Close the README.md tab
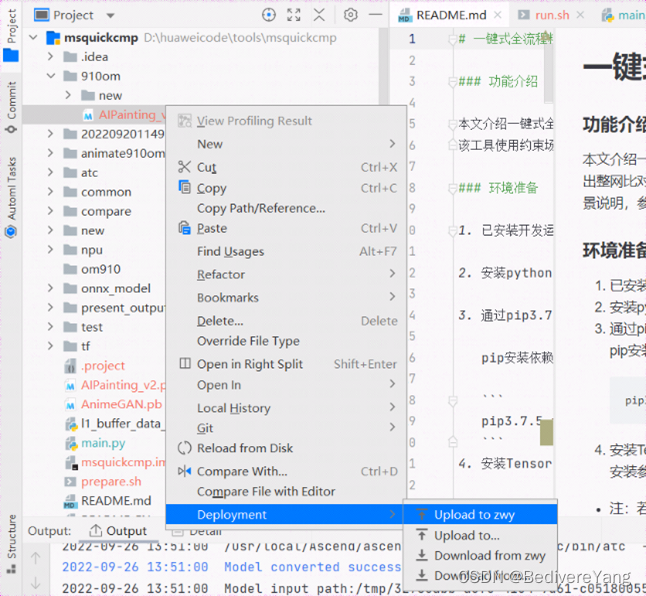 [498, 15]
